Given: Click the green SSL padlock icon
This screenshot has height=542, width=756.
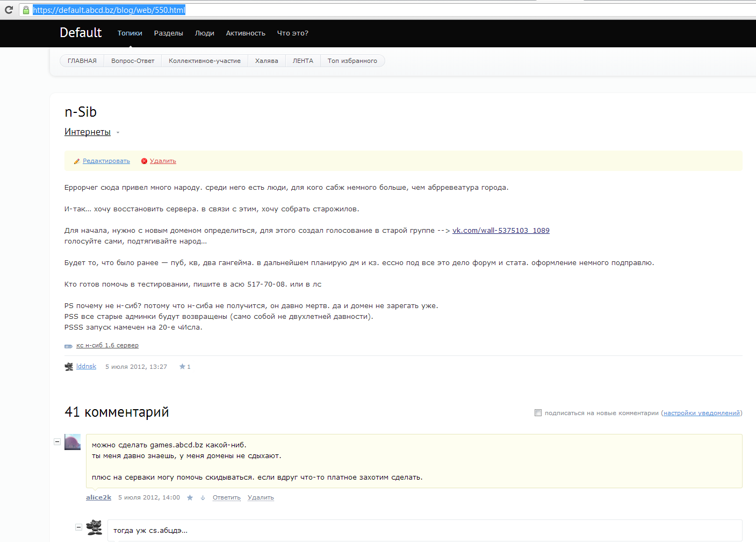Looking at the screenshot, I should 26,10.
